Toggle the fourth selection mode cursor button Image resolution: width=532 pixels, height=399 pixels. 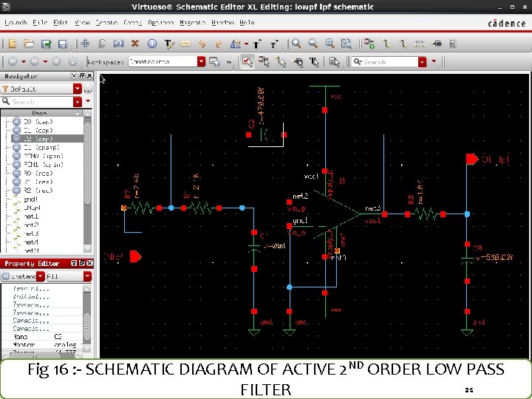298,62
